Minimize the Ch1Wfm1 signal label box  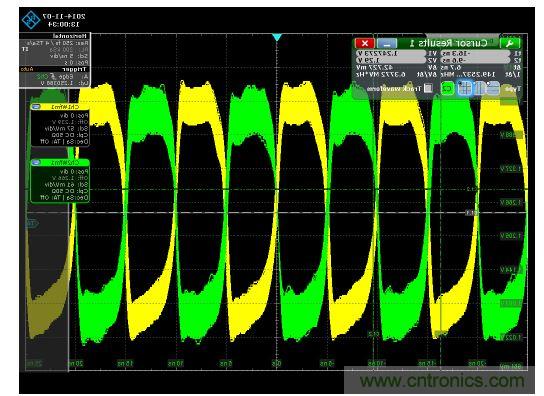pos(36,107)
